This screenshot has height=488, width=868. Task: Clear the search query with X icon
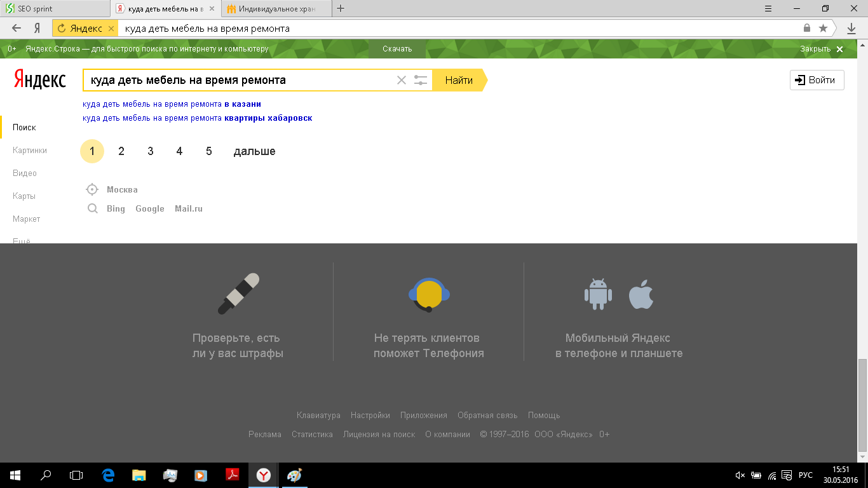tap(401, 80)
